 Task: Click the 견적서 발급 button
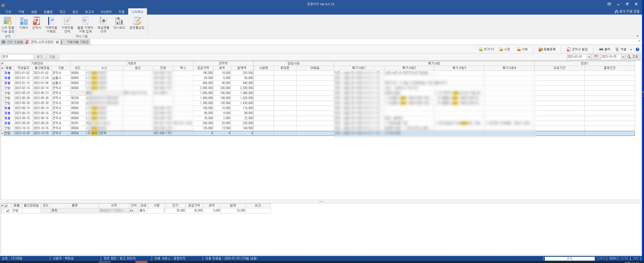pyautogui.click(x=577, y=49)
